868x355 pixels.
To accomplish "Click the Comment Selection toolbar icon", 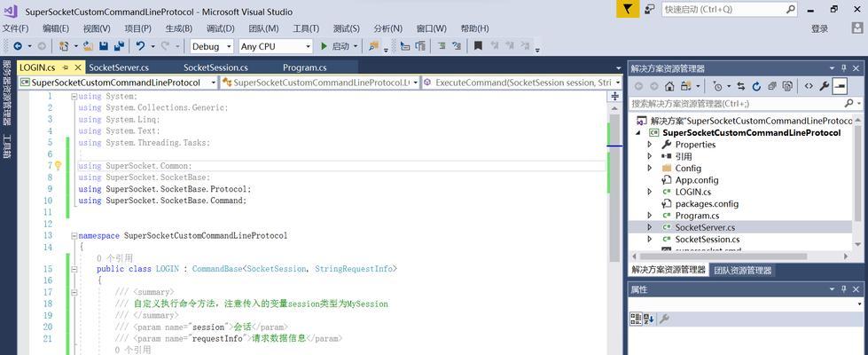I will pyautogui.click(x=442, y=46).
